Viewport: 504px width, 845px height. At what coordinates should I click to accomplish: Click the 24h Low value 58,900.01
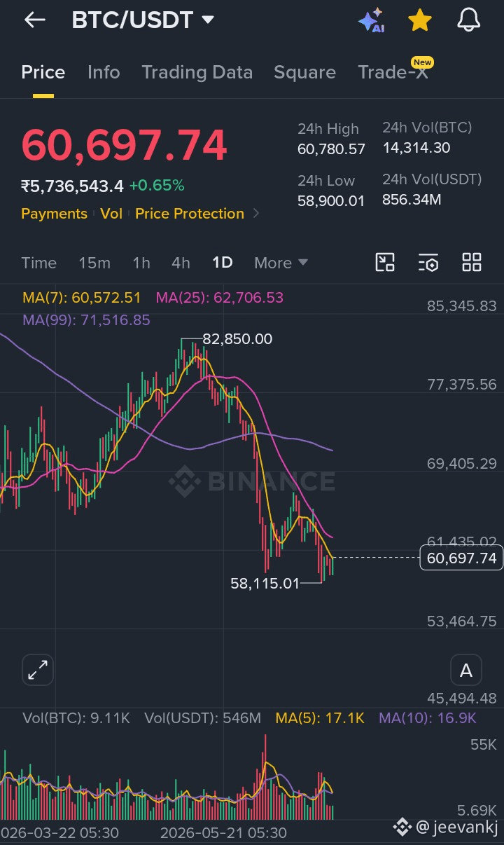pos(331,201)
